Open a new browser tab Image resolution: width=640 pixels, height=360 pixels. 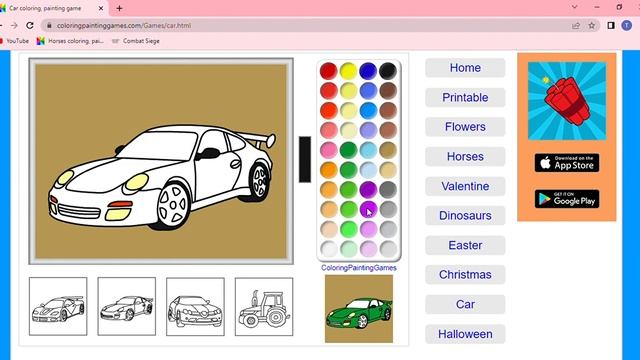coord(119,8)
